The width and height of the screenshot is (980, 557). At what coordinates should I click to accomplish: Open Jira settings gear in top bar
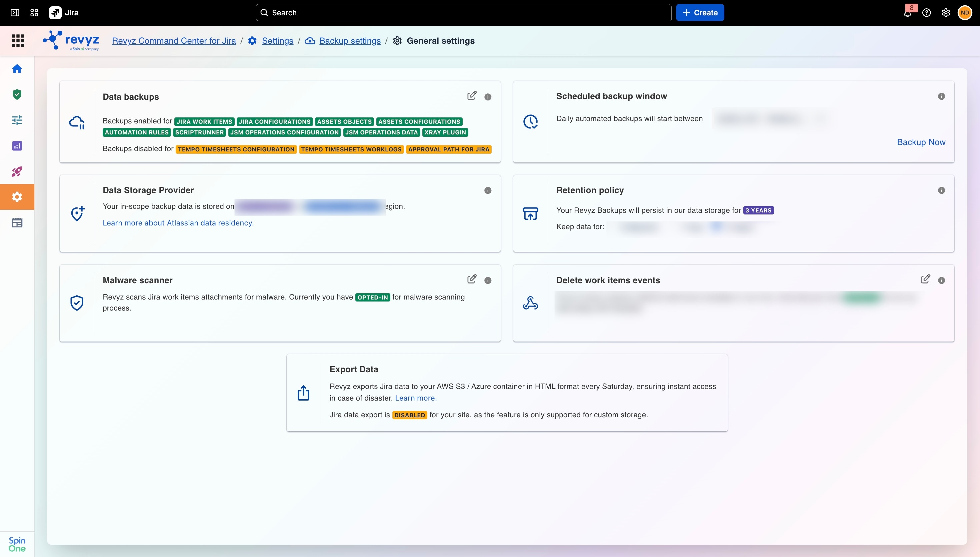pos(946,13)
